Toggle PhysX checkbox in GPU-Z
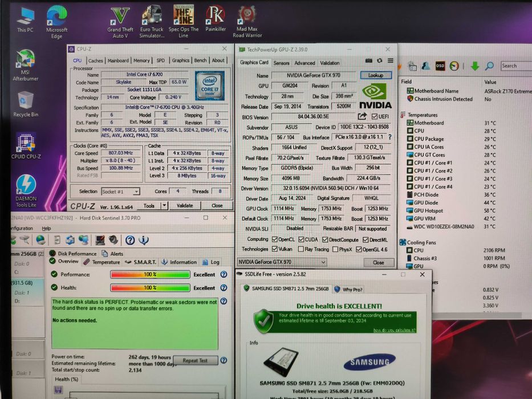This screenshot has width=532, height=399. coord(335,250)
